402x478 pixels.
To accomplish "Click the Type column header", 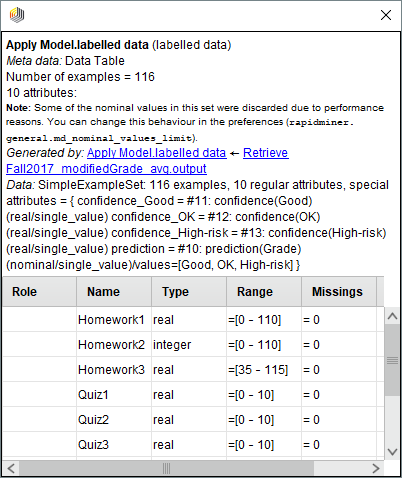I will point(189,292).
